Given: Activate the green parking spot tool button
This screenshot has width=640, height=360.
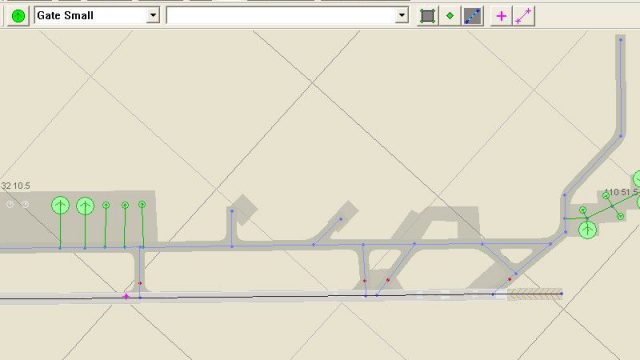Looking at the screenshot, I should [18, 16].
